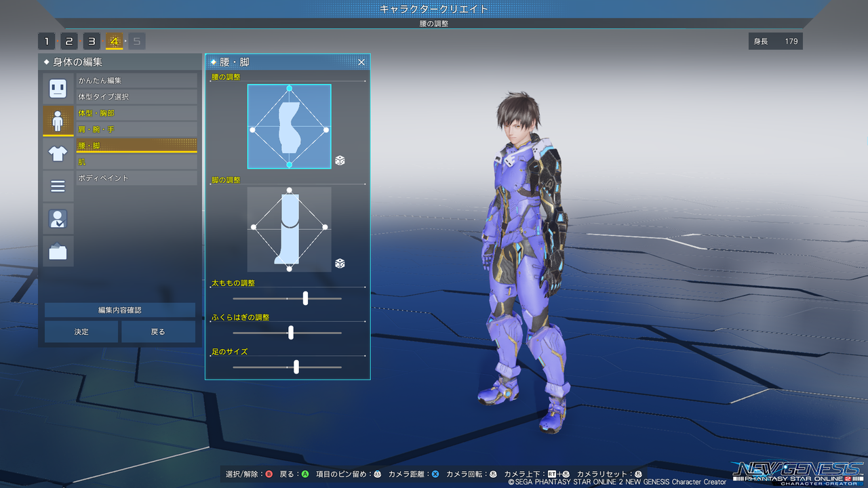The image size is (868, 488).
Task: Click the top handle of 腰の調整 diamond
Action: (290, 88)
